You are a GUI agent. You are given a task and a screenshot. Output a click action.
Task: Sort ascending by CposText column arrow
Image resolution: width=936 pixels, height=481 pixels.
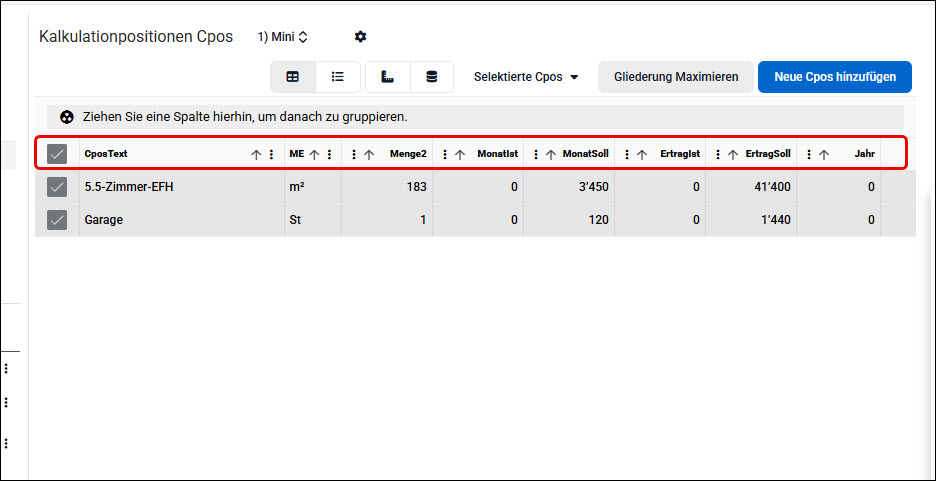[256, 155]
